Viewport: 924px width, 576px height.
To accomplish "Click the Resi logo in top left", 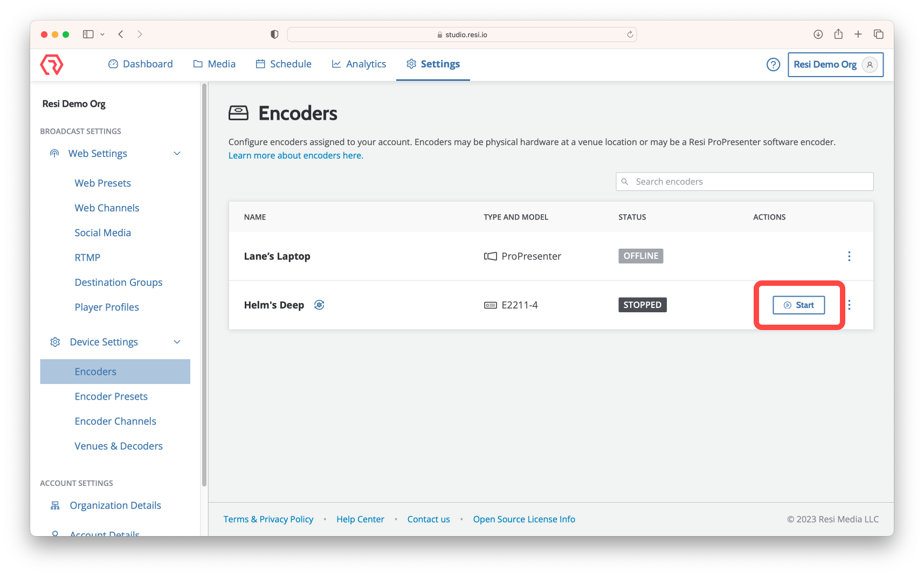I will pos(51,64).
